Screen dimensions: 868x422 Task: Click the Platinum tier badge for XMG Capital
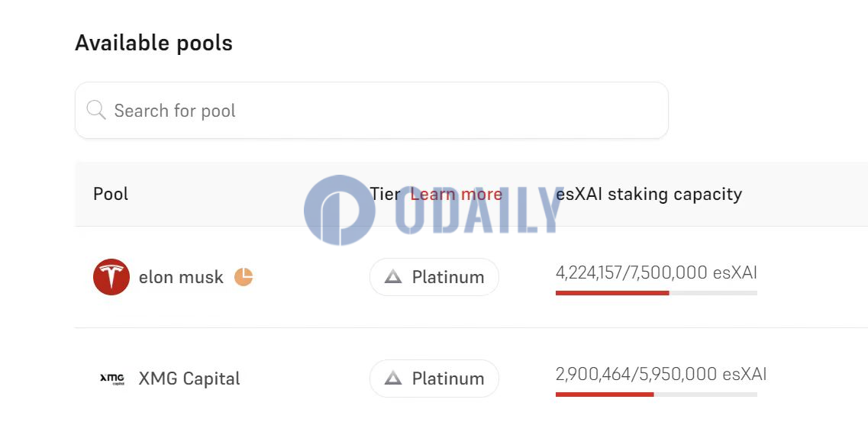(434, 379)
